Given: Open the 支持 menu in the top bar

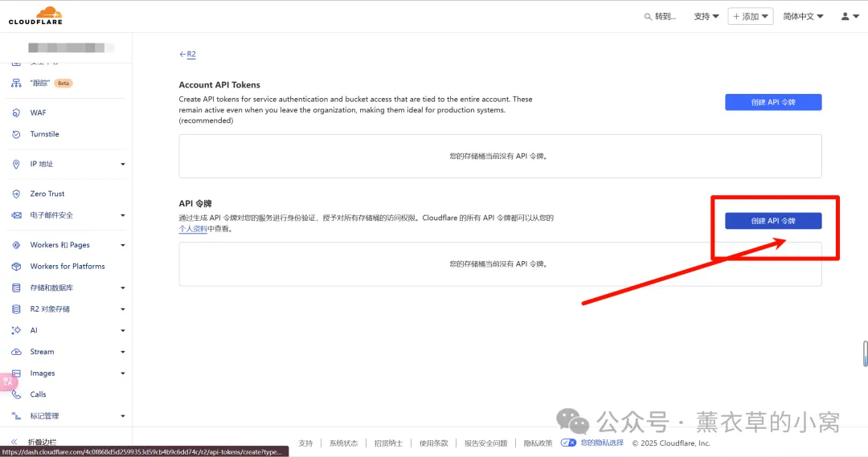Looking at the screenshot, I should click(706, 16).
